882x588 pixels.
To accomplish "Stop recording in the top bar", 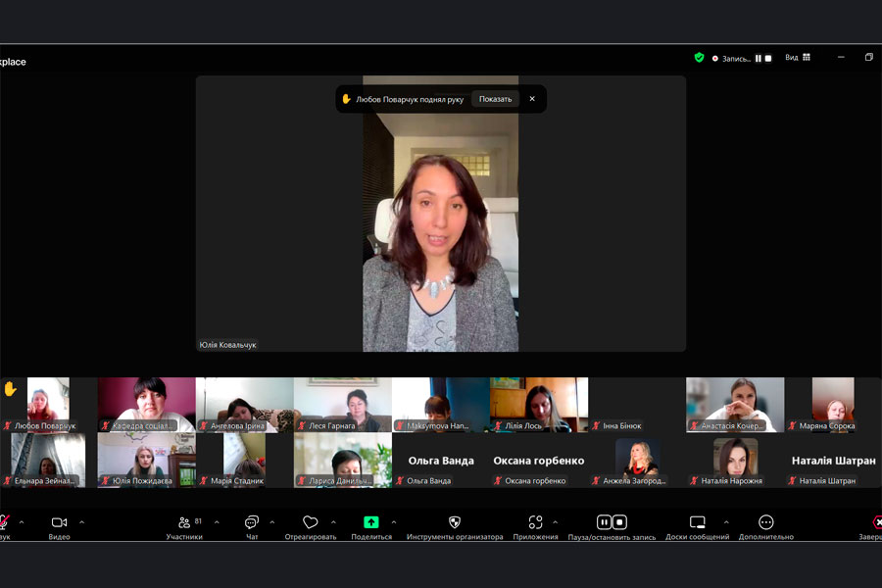I will [x=768, y=58].
